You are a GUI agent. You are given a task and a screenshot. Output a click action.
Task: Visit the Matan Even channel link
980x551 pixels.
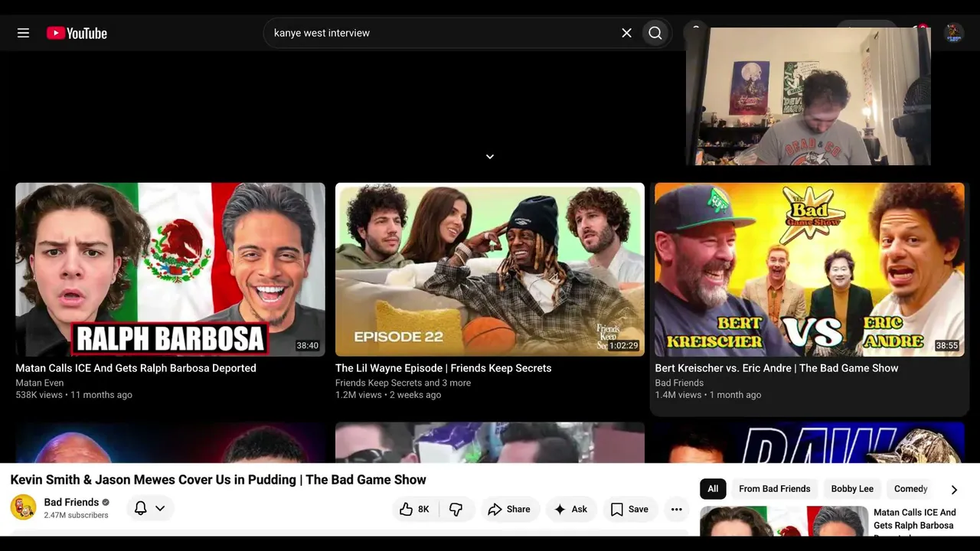(x=40, y=383)
